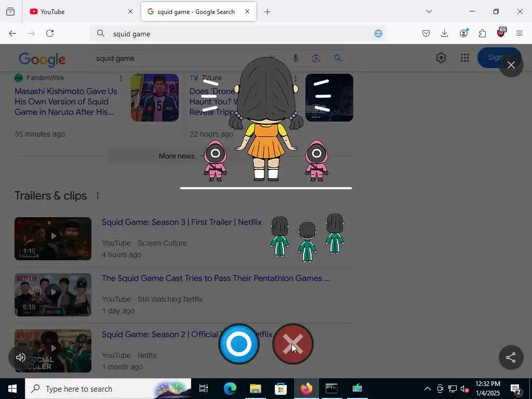
Task: Open the Google apps grid
Action: pos(465,58)
